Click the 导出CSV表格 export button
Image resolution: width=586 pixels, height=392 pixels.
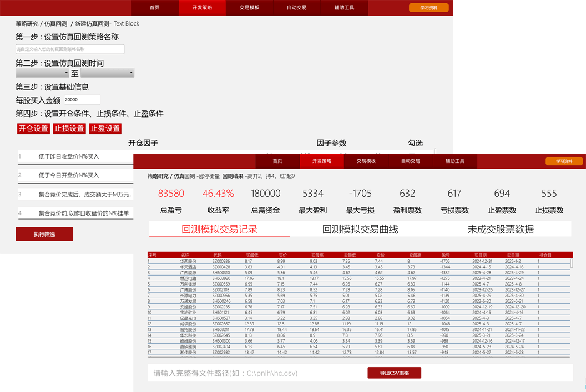pos(394,373)
